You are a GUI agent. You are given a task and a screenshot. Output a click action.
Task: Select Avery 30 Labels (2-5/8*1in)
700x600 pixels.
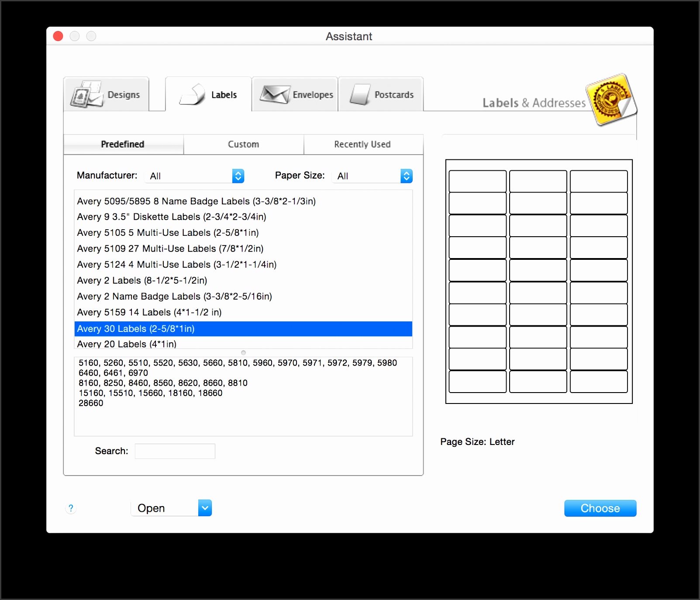pyautogui.click(x=243, y=329)
